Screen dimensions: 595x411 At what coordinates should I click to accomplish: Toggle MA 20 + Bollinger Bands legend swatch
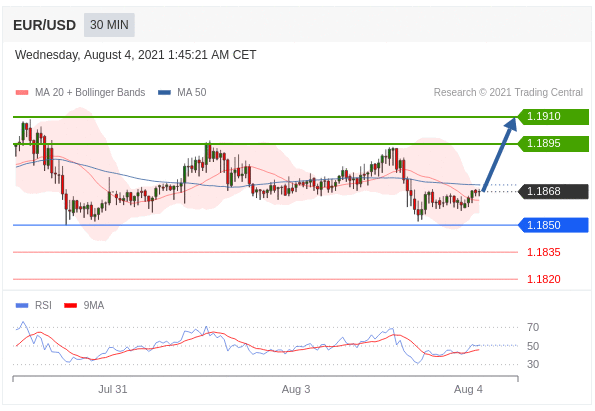point(22,92)
